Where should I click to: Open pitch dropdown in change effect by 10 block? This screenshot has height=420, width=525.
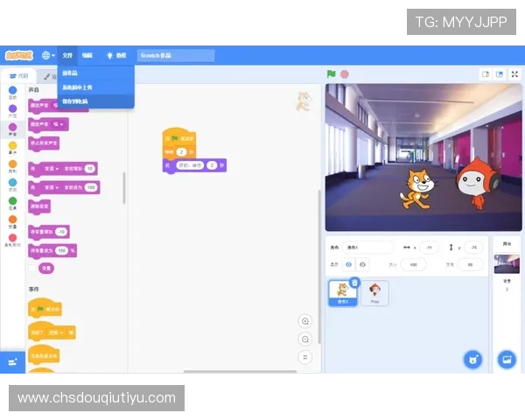point(52,169)
